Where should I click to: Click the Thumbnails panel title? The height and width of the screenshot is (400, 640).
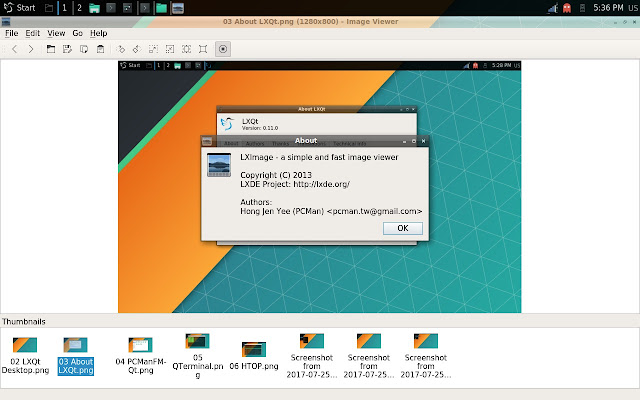pyautogui.click(x=24, y=322)
